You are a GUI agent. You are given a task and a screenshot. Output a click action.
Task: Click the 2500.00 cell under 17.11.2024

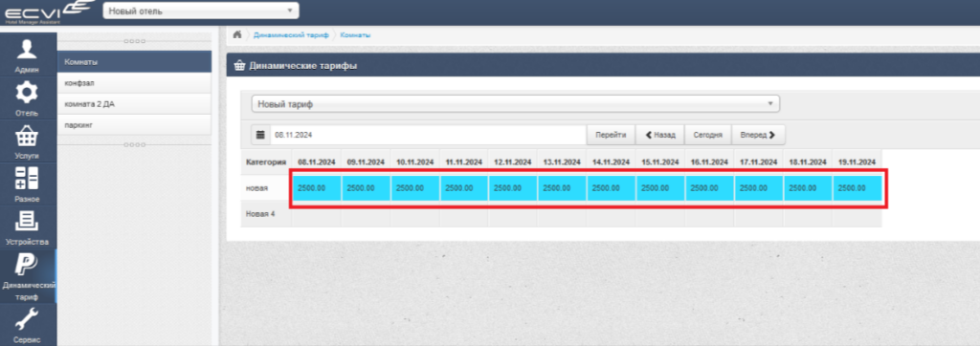click(x=758, y=188)
